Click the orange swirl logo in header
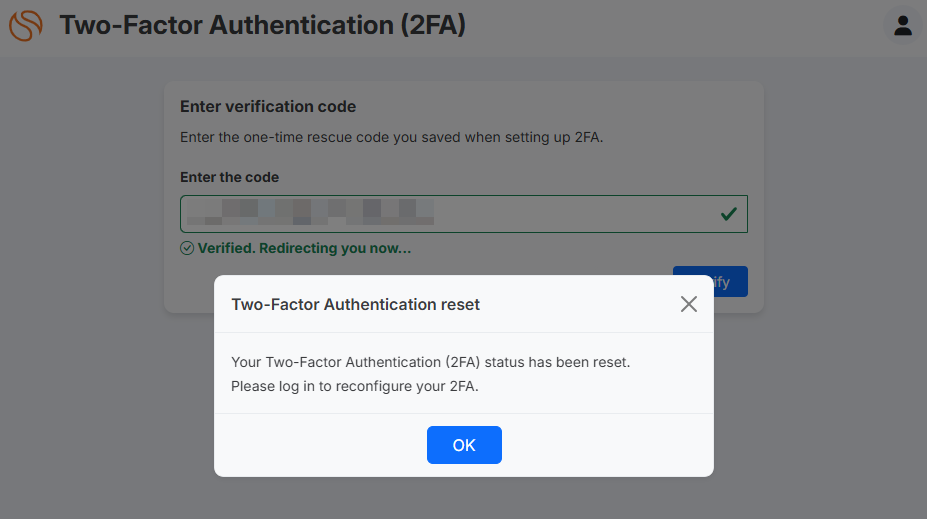927x519 pixels. [25, 25]
